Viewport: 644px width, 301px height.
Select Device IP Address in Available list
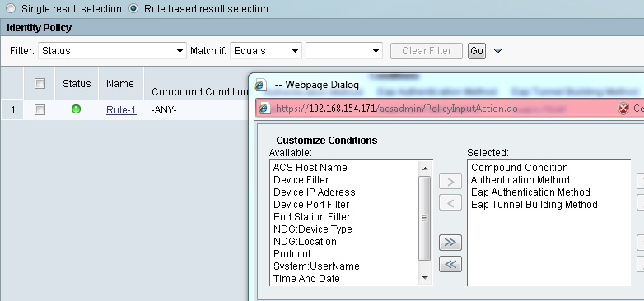[x=315, y=192]
